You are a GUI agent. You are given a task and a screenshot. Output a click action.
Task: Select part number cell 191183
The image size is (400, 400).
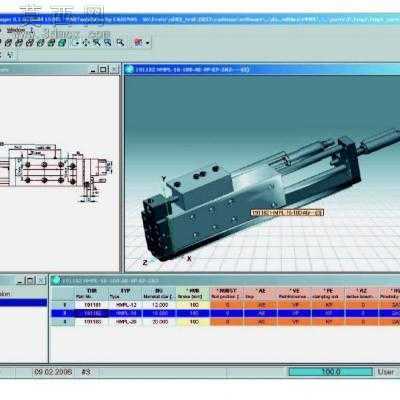pos(91,322)
